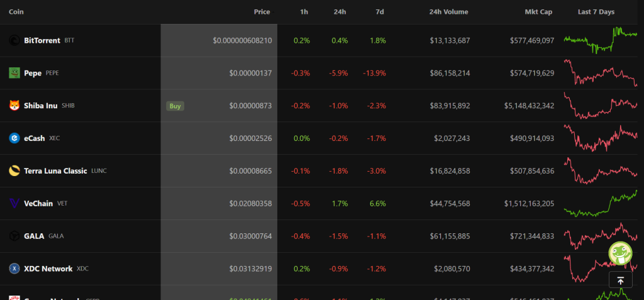Click the GALA coin icon
This screenshot has height=300, width=644.
(x=14, y=236)
